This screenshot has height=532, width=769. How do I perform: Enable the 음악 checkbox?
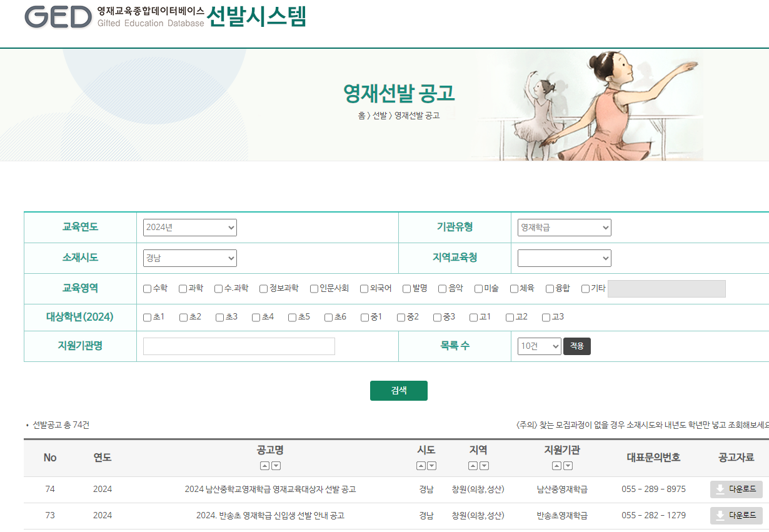[443, 289]
